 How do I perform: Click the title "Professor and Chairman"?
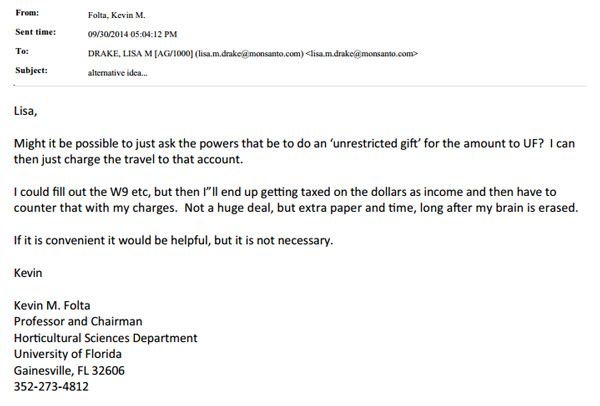coord(78,321)
